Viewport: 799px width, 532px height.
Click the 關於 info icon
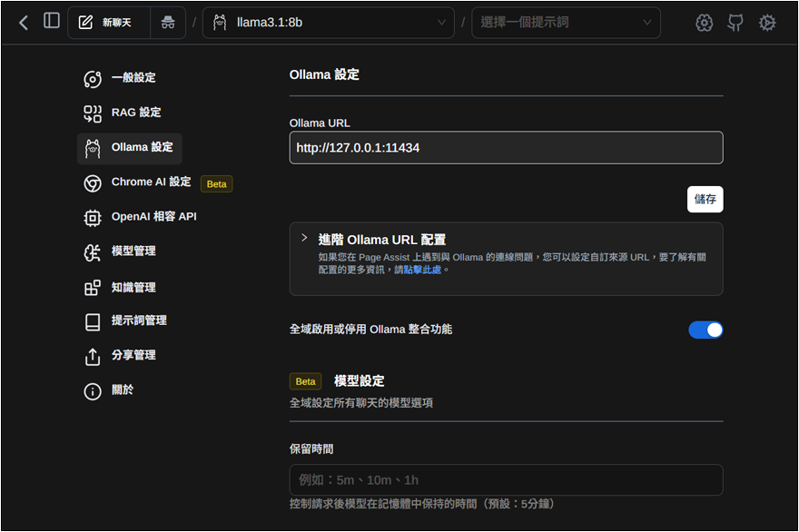(93, 391)
